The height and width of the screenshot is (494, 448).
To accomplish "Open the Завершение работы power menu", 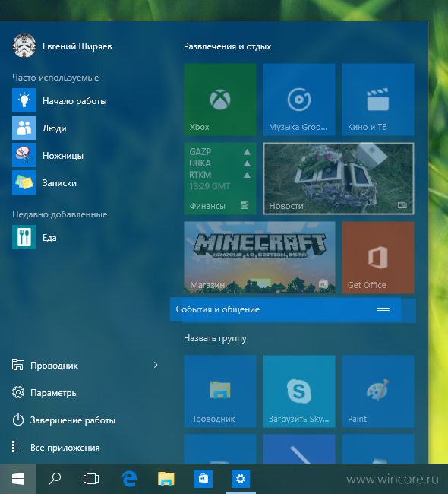I will (x=72, y=420).
